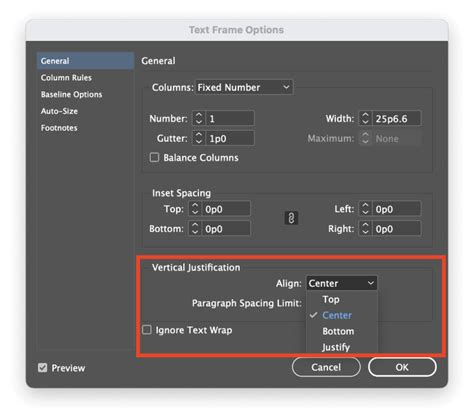The height and width of the screenshot is (420, 474).
Task: Select Justify in the Align list
Action: (336, 347)
